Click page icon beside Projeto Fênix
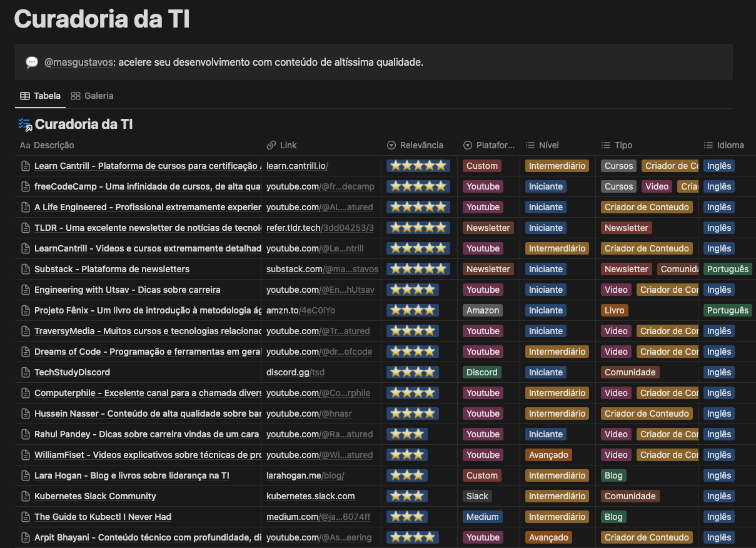The width and height of the screenshot is (756, 548). [x=26, y=310]
